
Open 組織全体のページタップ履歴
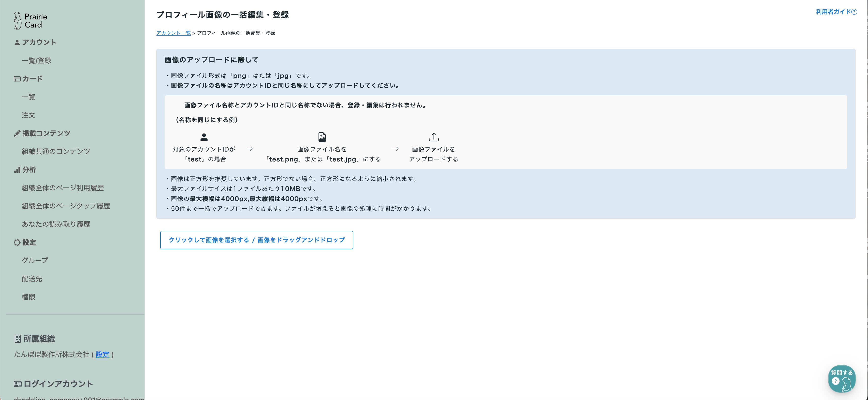tap(66, 206)
